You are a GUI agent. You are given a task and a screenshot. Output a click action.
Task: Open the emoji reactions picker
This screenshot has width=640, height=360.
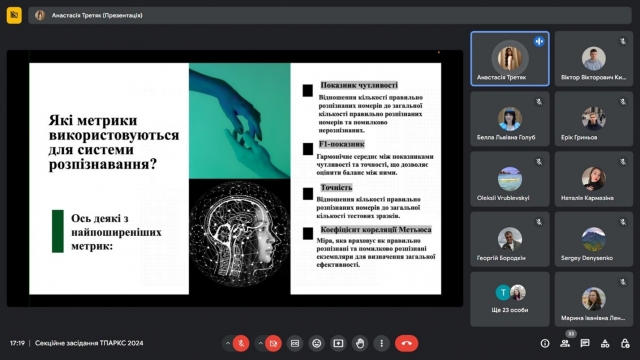tap(316, 343)
